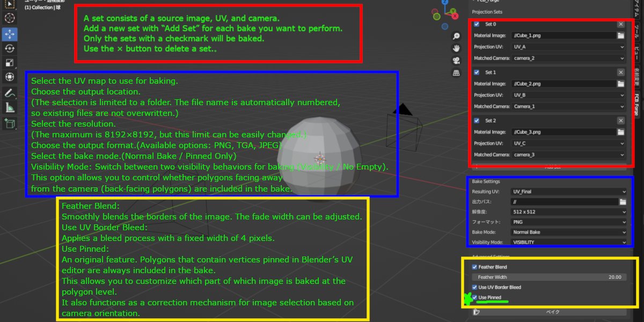This screenshot has height=322, width=644.
Task: Disable Use UV Border Bleed checkbox
Action: click(474, 287)
